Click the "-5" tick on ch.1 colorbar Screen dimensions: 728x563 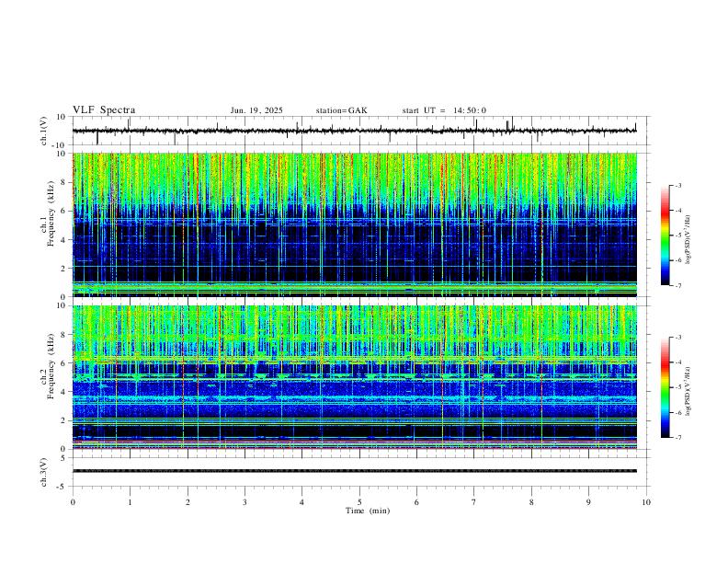coord(678,236)
